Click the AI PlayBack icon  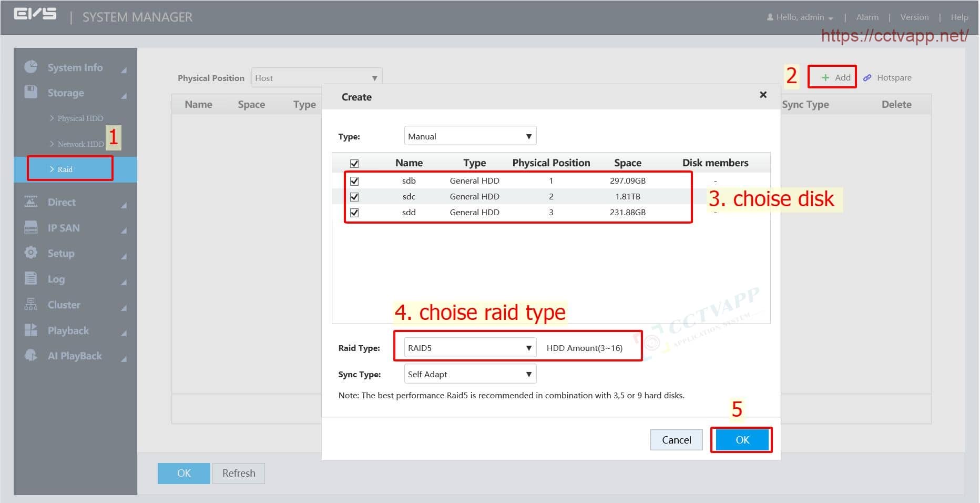[x=31, y=355]
